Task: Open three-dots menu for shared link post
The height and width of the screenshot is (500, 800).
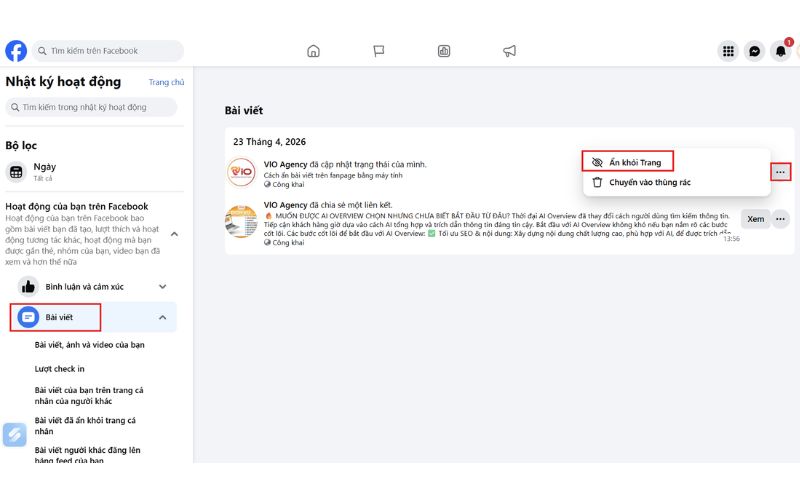Action: [x=780, y=219]
